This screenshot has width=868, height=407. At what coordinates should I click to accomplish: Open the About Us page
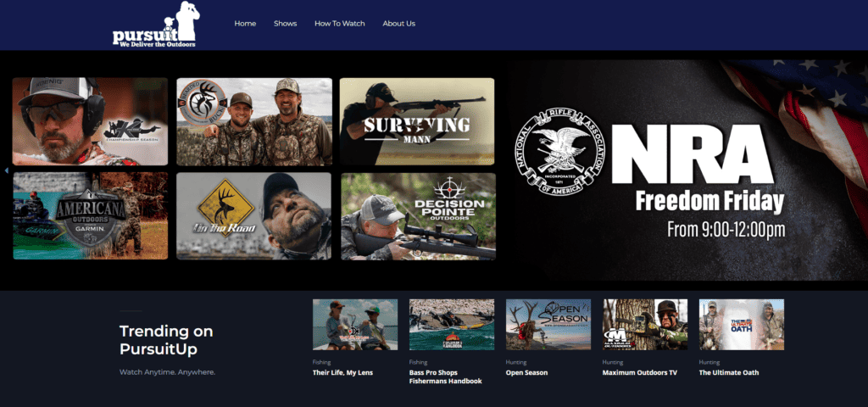(x=398, y=24)
